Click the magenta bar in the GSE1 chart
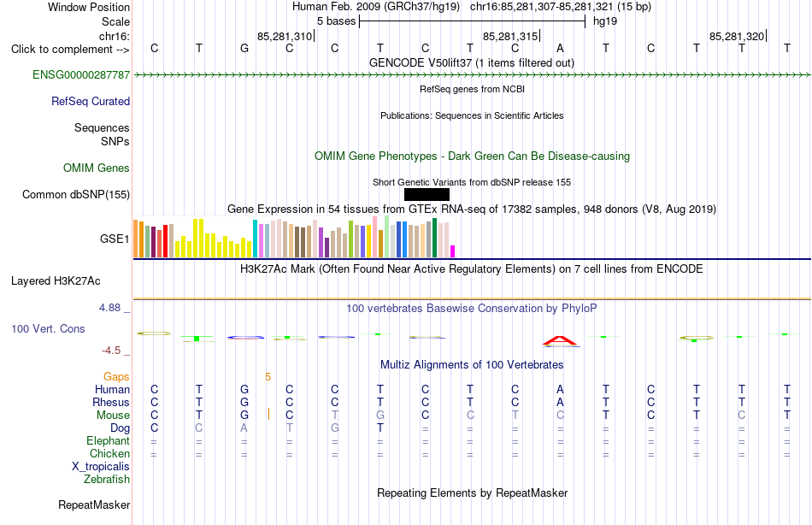 coord(453,251)
